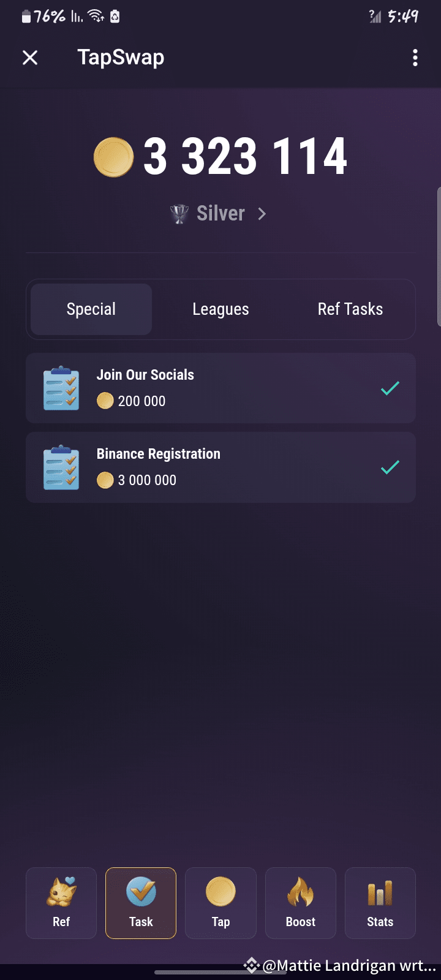Go to the Tap coin icon
Image resolution: width=441 pixels, height=980 pixels.
(x=221, y=892)
